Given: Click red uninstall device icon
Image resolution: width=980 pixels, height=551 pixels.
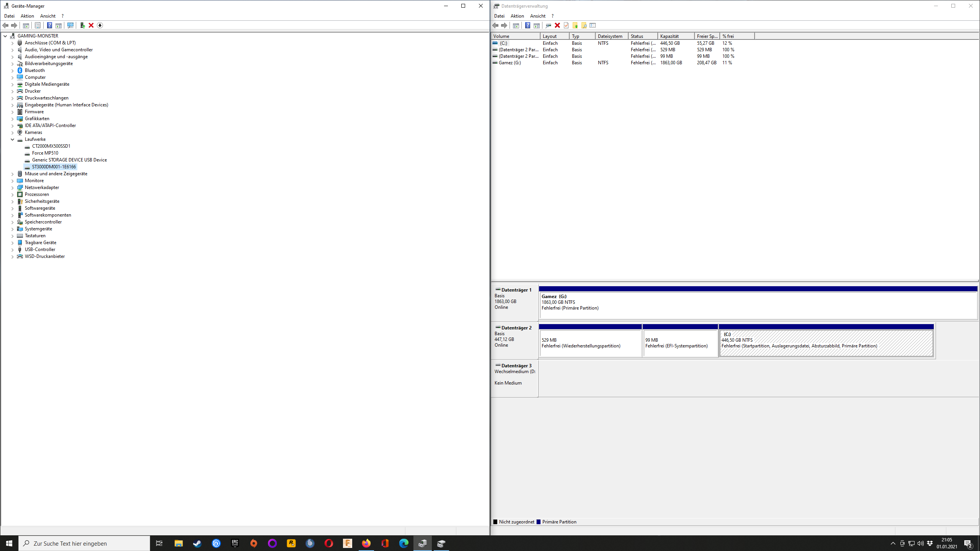Looking at the screenshot, I should 91,25.
